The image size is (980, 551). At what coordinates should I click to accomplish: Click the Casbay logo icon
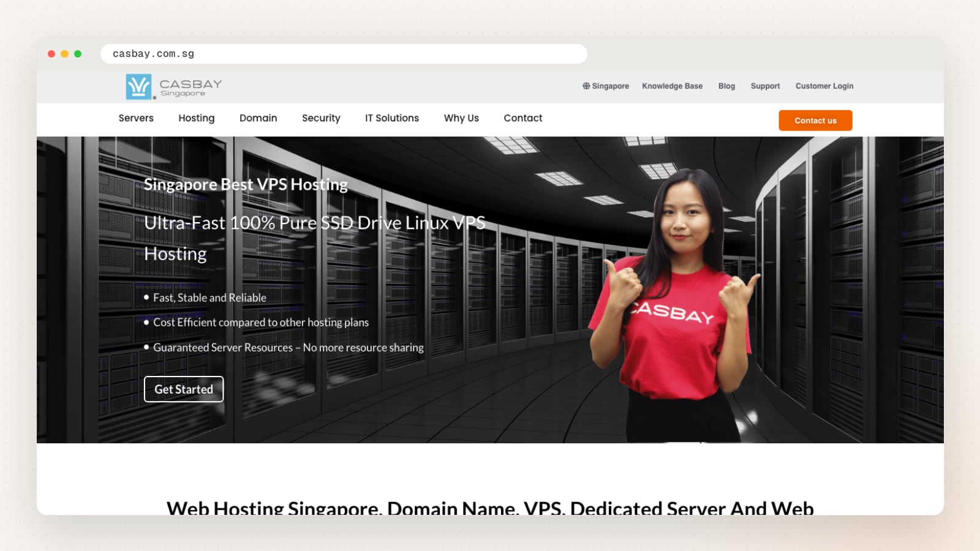click(138, 86)
